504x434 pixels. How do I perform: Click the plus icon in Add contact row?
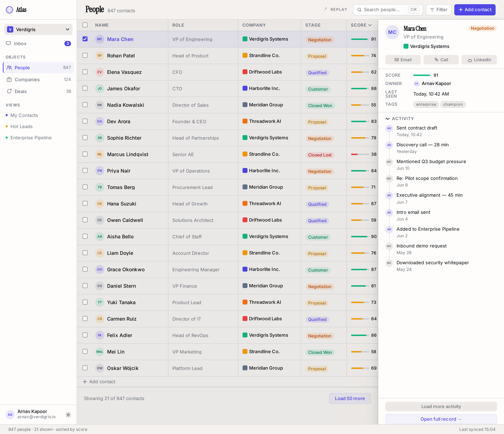(85, 382)
